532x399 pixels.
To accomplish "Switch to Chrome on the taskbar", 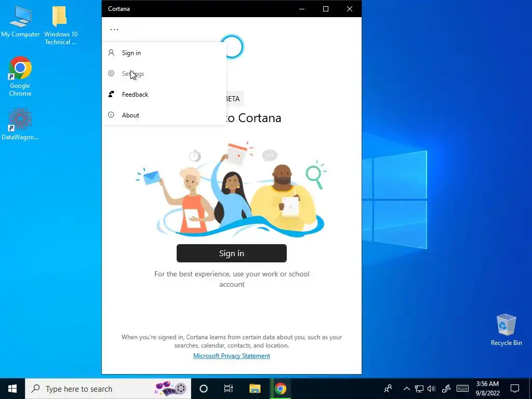I will pyautogui.click(x=281, y=389).
